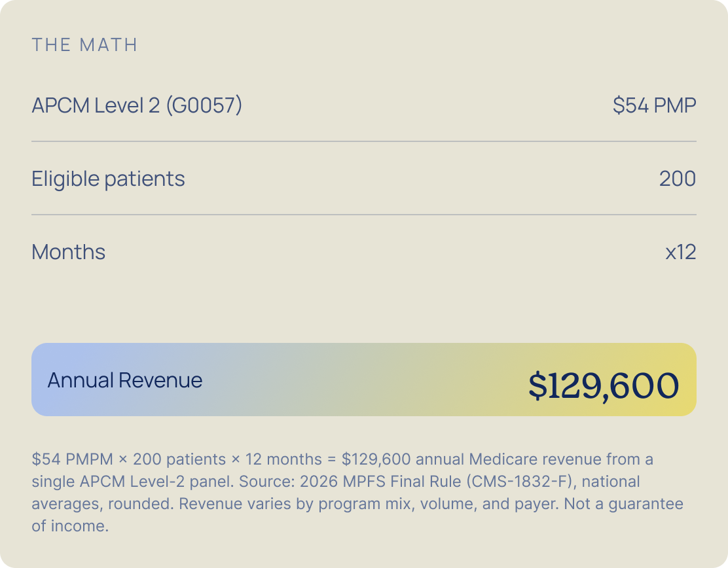
Task: Click the divider below APCM Level 2 row
Action: pos(364,141)
